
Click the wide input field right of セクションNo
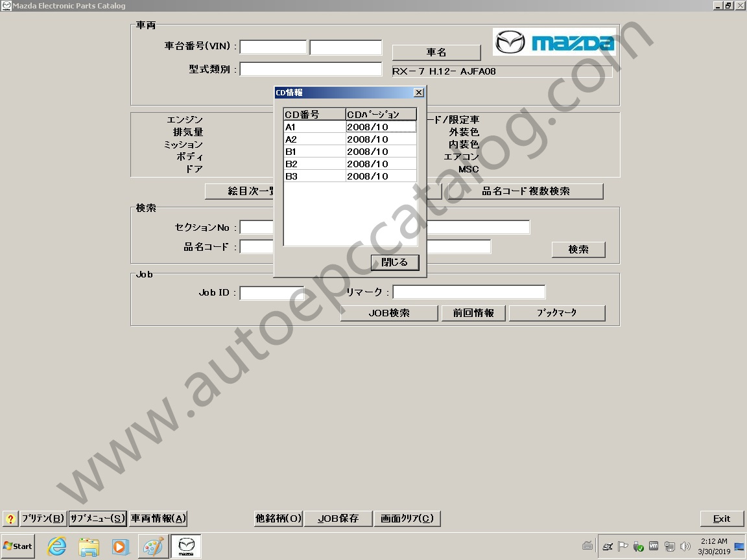(478, 227)
